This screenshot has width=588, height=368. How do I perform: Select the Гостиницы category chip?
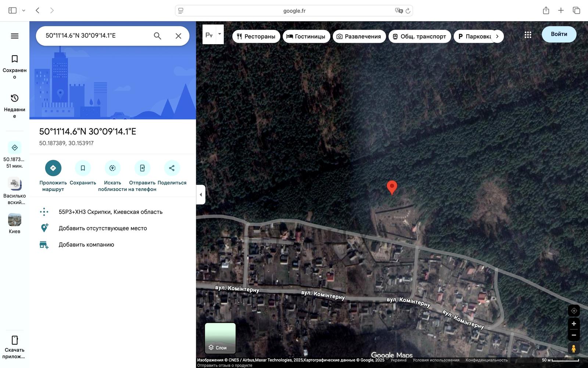pos(306,36)
